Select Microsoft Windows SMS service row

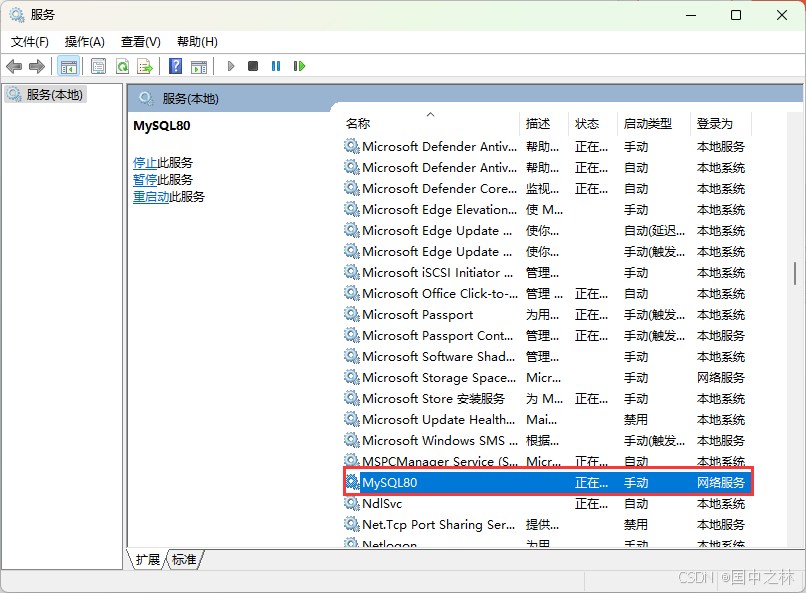548,440
